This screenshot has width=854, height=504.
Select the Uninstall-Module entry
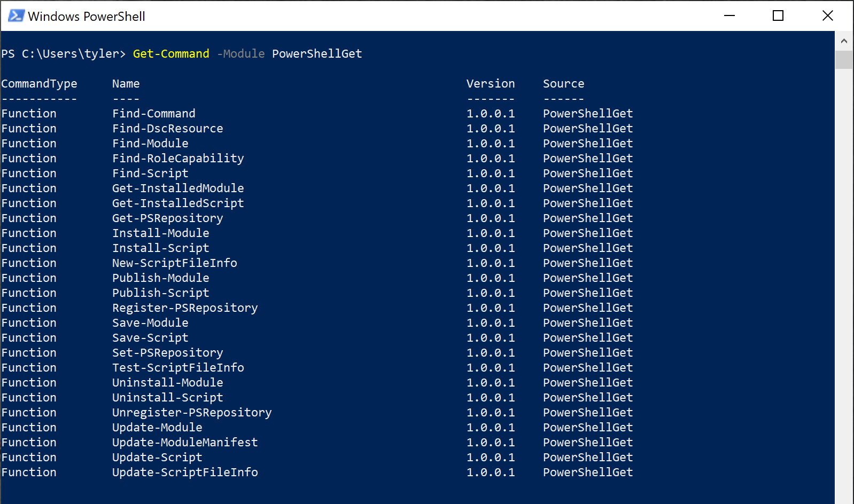(x=168, y=383)
